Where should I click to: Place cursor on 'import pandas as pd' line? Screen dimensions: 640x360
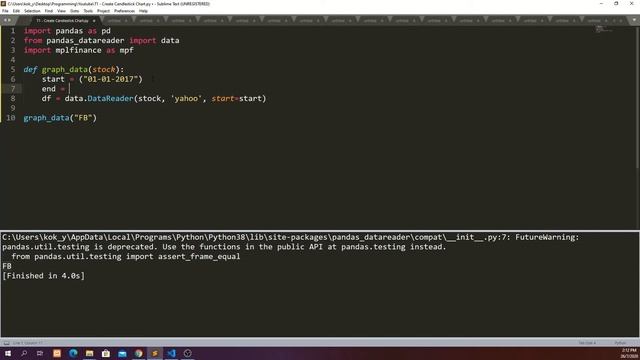(x=67, y=31)
